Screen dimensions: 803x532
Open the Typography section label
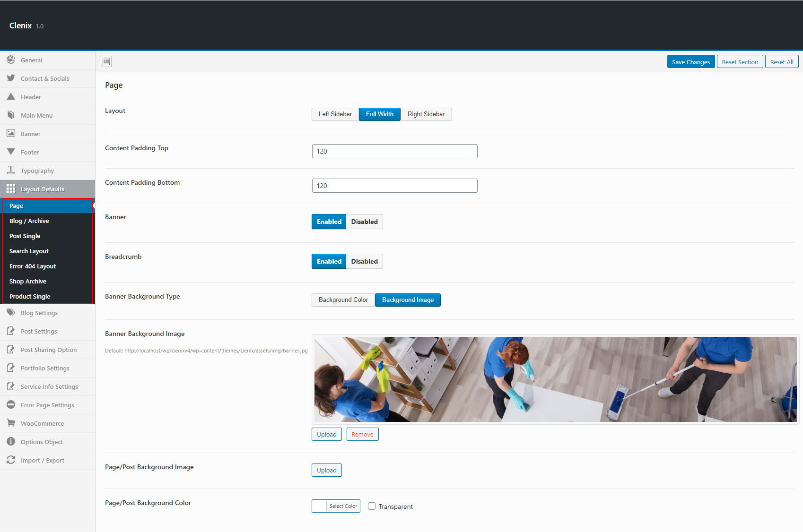37,171
